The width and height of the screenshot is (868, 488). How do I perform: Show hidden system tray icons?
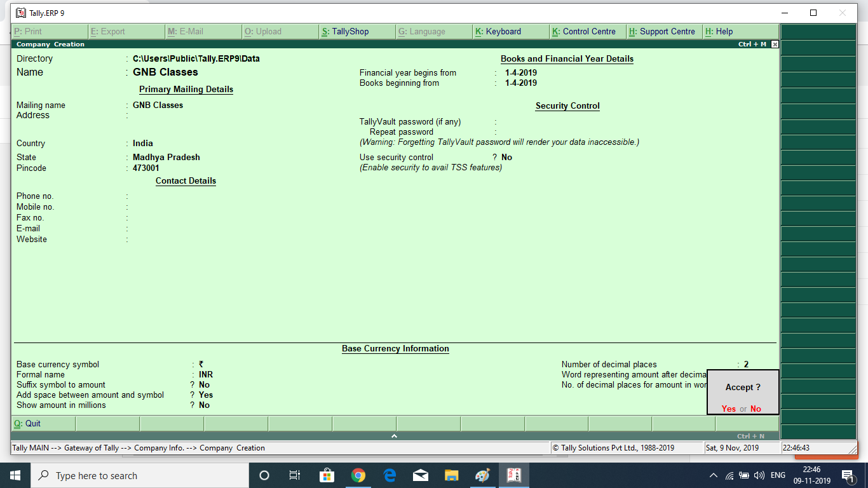click(x=714, y=475)
